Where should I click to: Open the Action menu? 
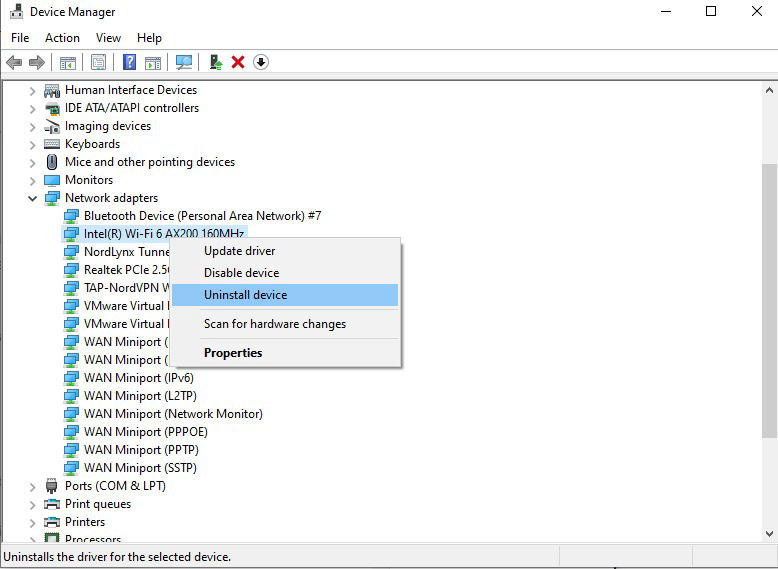[62, 38]
